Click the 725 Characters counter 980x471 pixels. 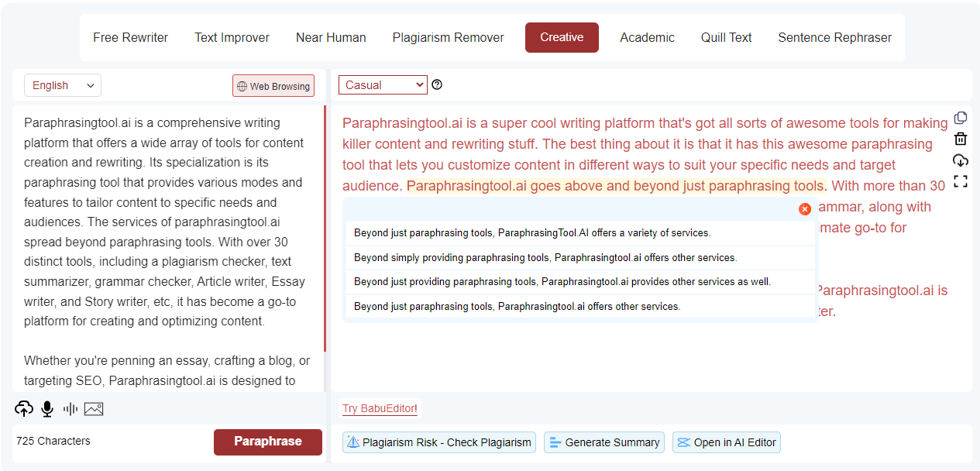[53, 441]
